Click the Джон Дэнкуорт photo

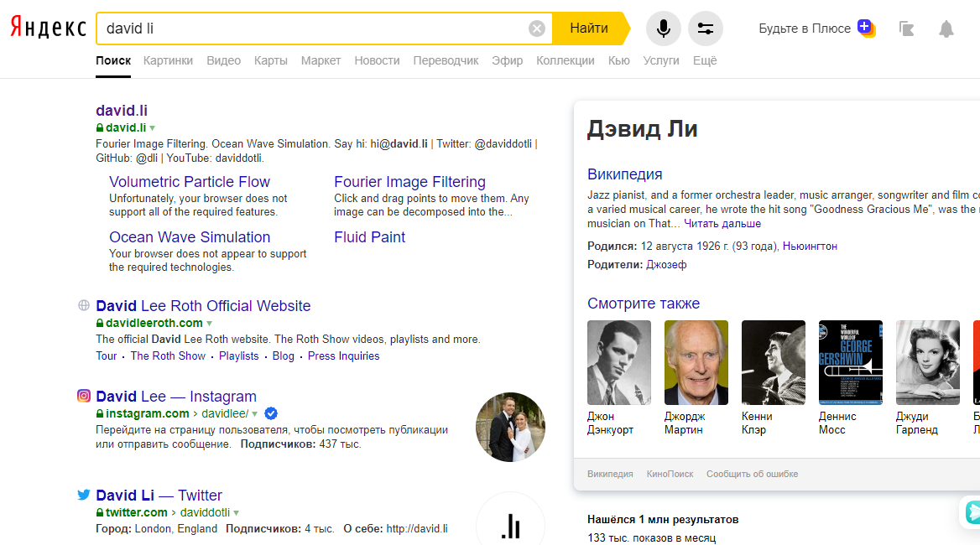pos(618,363)
